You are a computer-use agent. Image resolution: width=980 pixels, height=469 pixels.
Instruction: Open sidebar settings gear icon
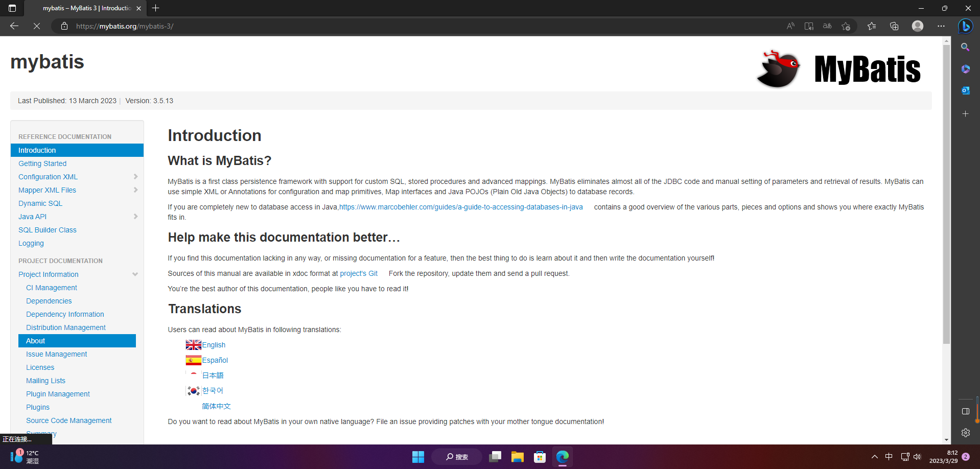tap(965, 433)
